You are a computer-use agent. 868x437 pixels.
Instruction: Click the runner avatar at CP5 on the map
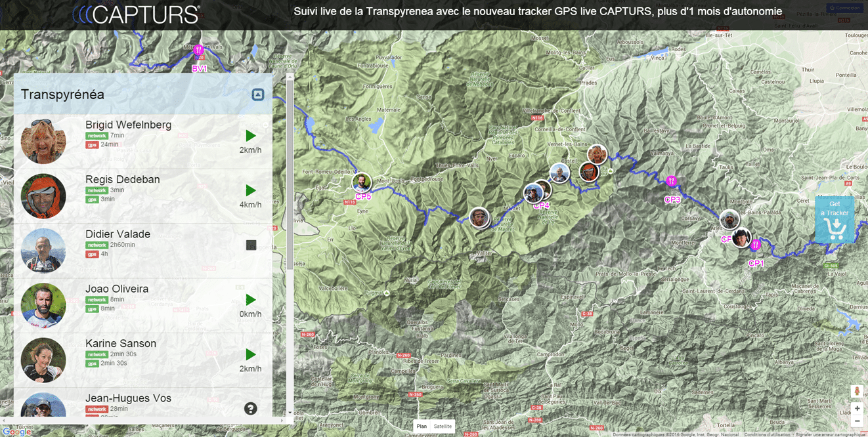361,182
